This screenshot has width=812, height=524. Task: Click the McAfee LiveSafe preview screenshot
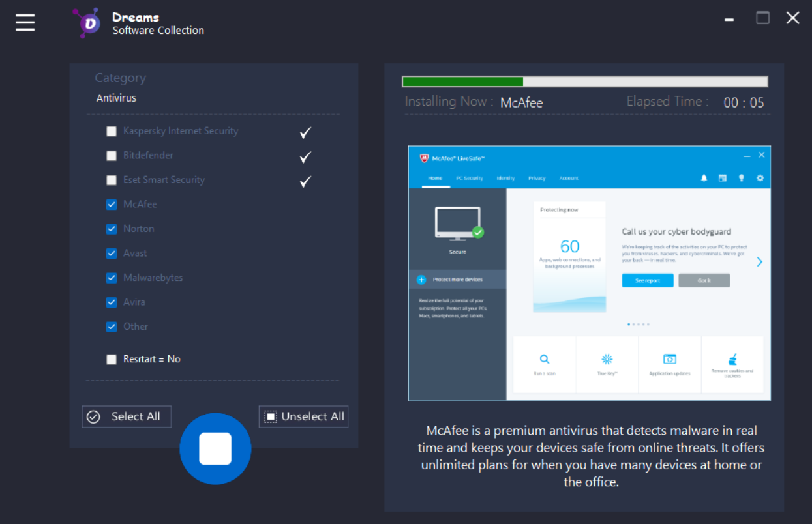coord(589,273)
